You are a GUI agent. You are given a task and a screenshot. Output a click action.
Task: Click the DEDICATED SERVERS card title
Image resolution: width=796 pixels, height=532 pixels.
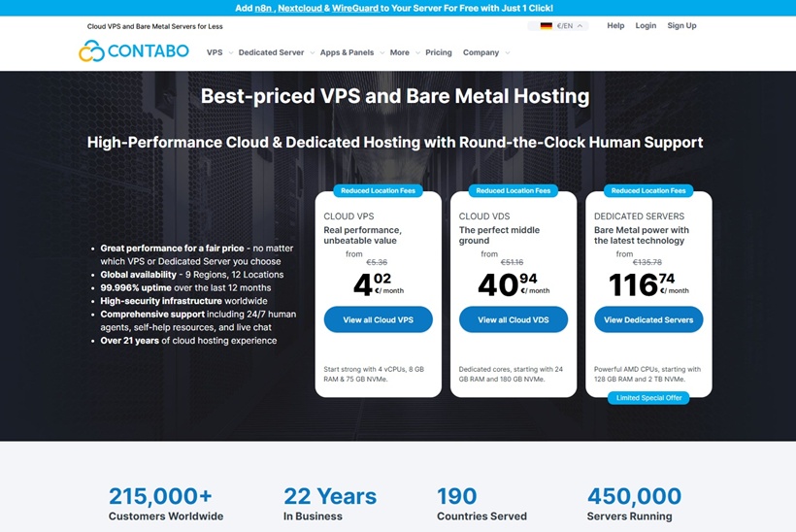click(639, 216)
